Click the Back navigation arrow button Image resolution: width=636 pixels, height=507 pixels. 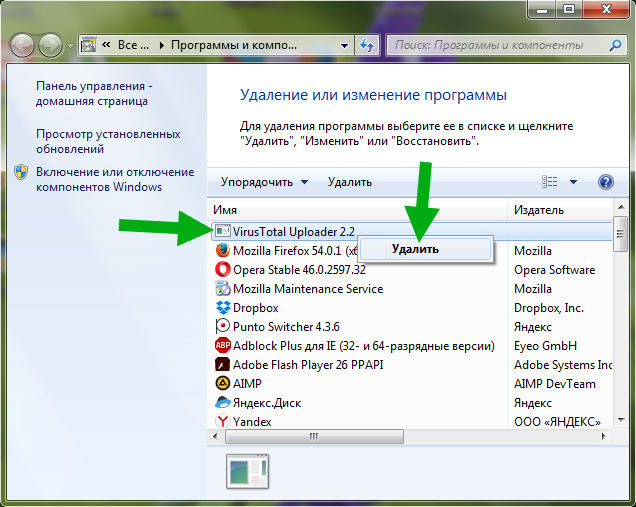pos(22,45)
